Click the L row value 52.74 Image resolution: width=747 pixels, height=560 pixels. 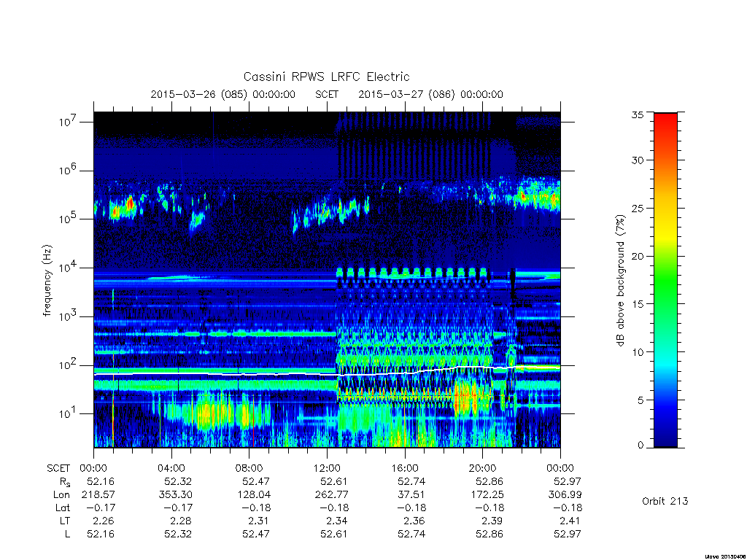(411, 534)
